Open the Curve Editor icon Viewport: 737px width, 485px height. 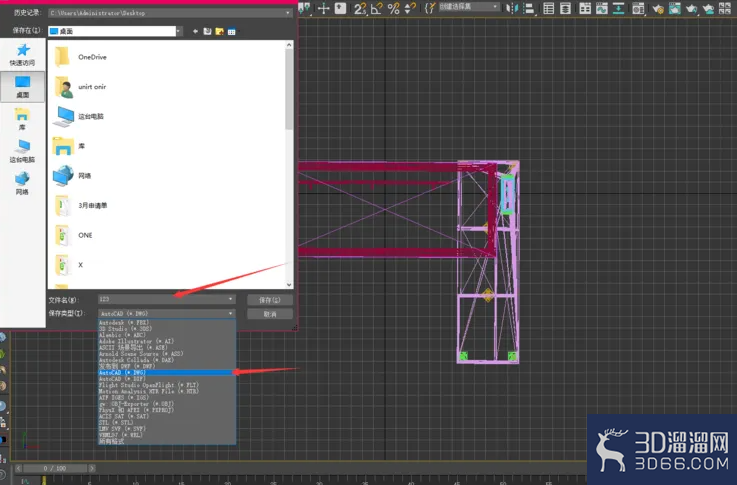click(x=602, y=8)
